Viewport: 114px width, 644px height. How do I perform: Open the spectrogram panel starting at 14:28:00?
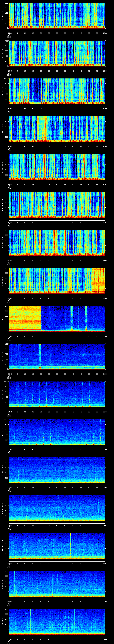[57, 546]
